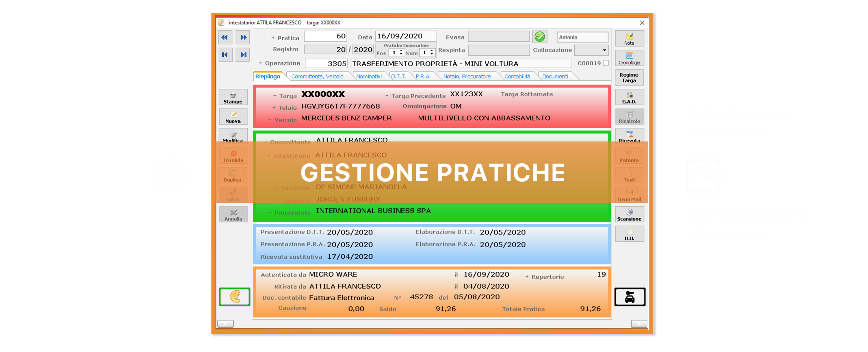Click the Registro year field 2020
Screen dimensions: 868x352
[363, 50]
